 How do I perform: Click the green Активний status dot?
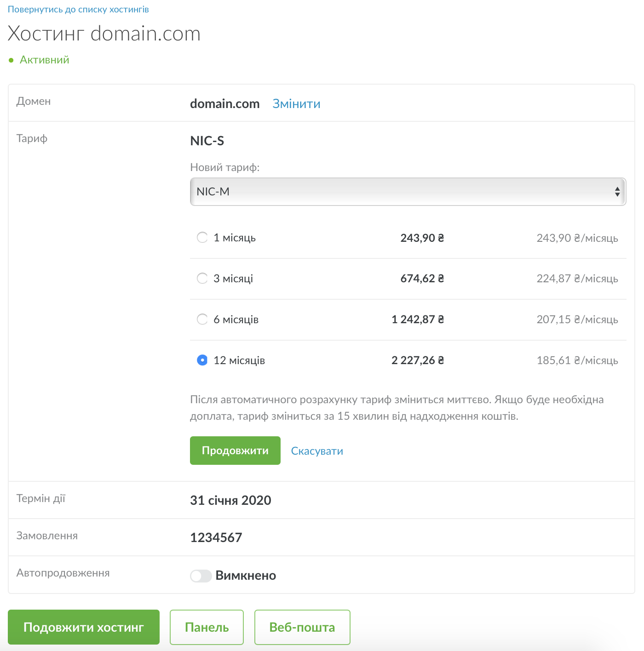pyautogui.click(x=11, y=60)
